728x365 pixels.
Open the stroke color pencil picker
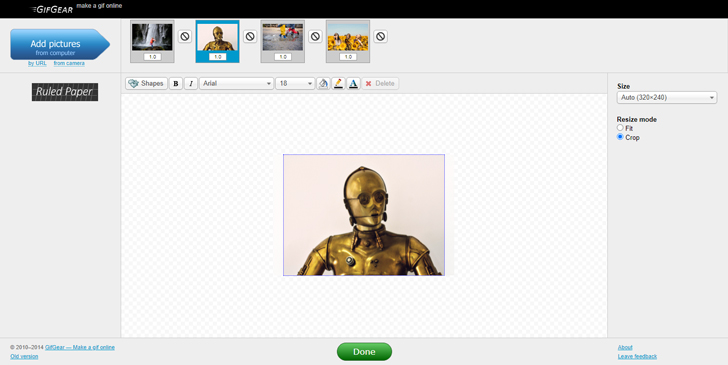tap(338, 84)
